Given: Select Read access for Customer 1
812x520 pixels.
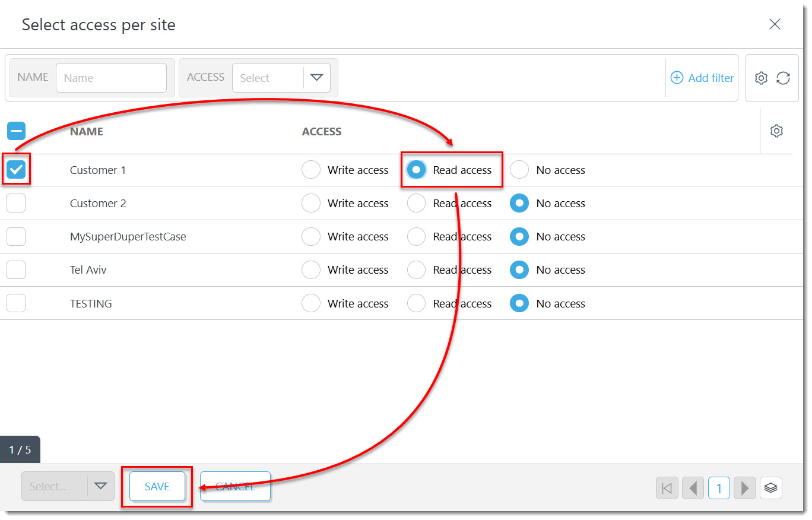Looking at the screenshot, I should pos(416,170).
